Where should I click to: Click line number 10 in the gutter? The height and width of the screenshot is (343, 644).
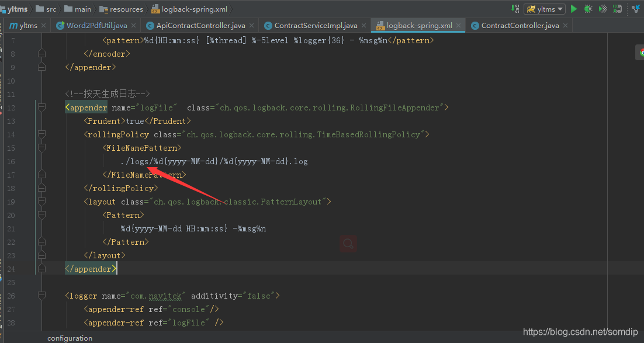coord(11,81)
